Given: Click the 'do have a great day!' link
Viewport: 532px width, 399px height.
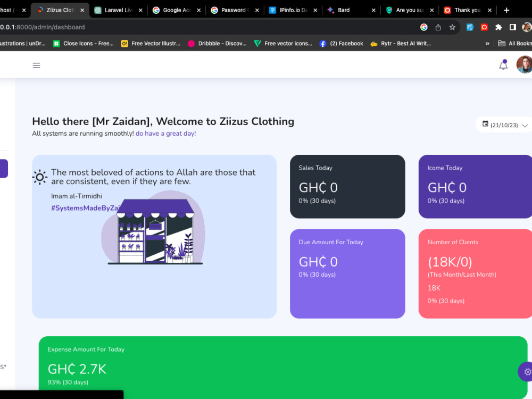Looking at the screenshot, I should 165,134.
